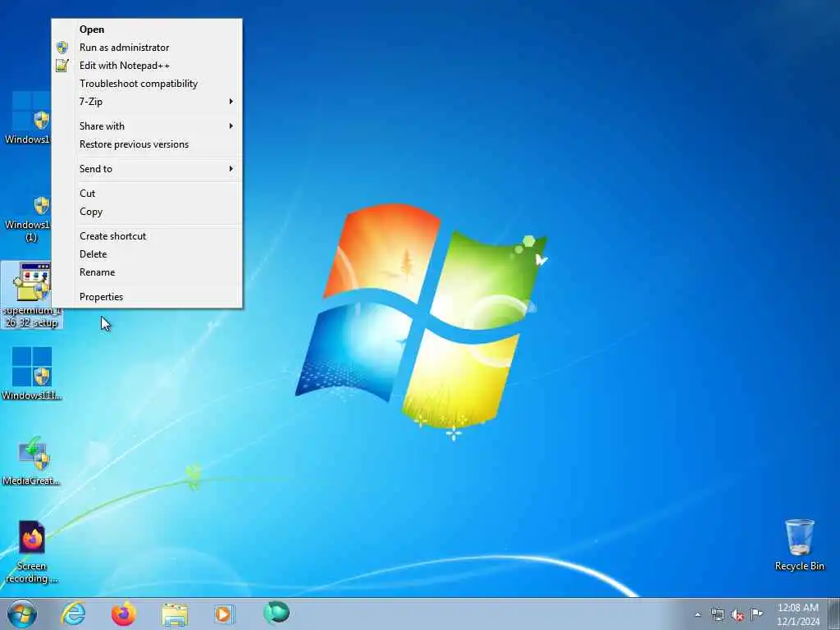Select the Windows1 (1) desktop icon
The height and width of the screenshot is (630, 840).
(x=27, y=218)
